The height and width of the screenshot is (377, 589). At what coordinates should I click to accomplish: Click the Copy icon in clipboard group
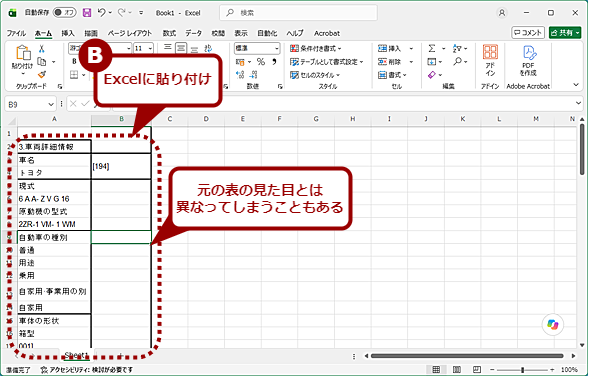coord(42,62)
